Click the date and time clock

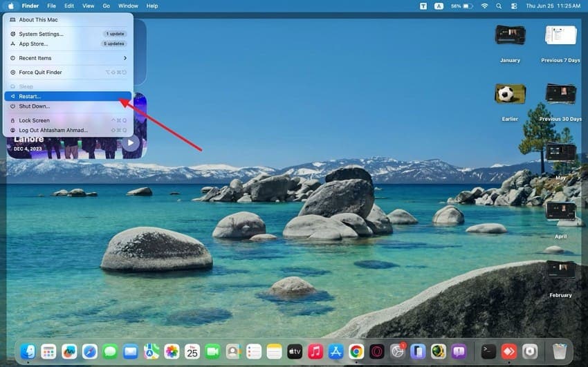pos(553,6)
